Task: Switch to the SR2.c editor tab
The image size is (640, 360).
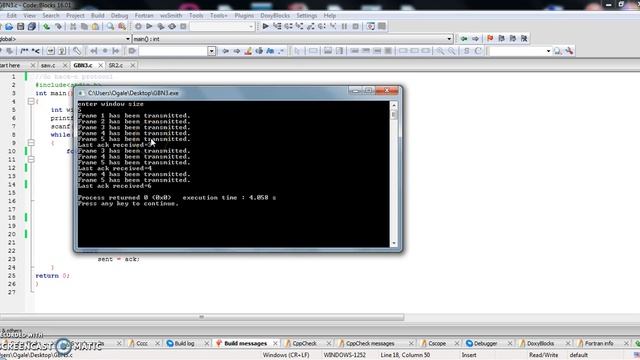Action: tap(116, 65)
